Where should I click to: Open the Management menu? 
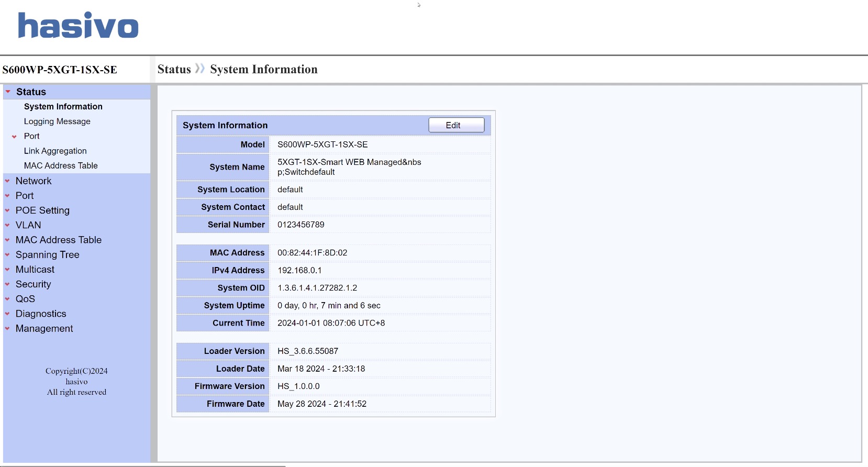(x=44, y=329)
